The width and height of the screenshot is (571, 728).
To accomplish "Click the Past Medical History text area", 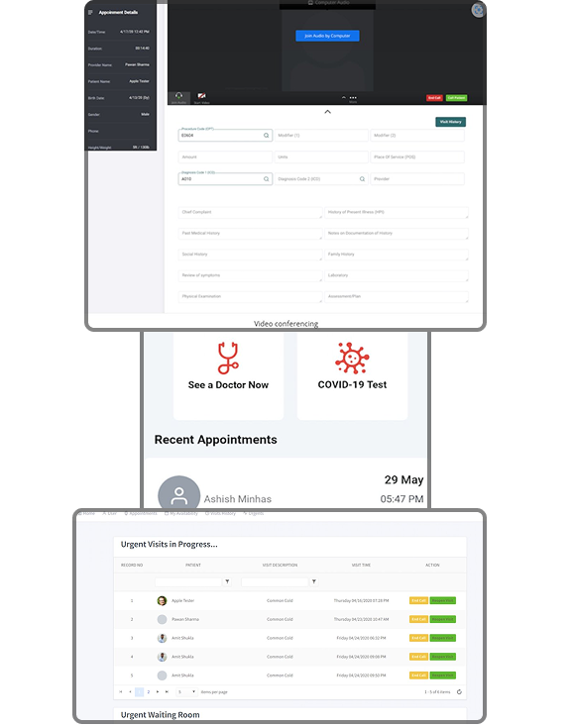I will [x=250, y=234].
